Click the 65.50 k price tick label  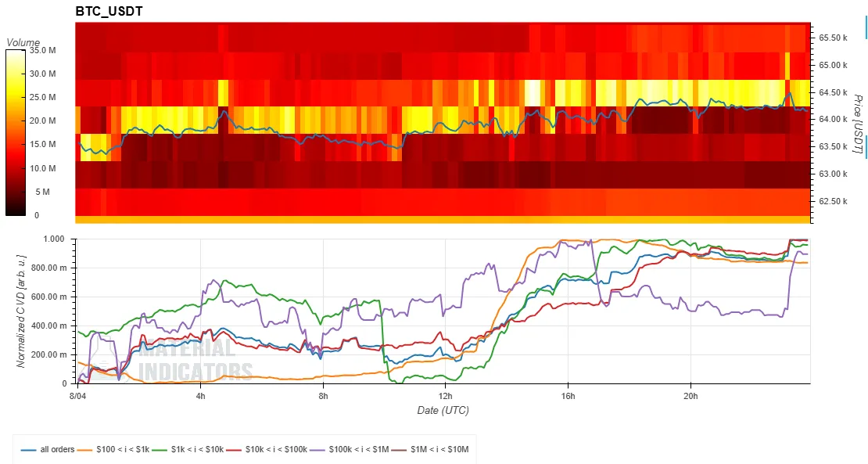click(x=833, y=38)
